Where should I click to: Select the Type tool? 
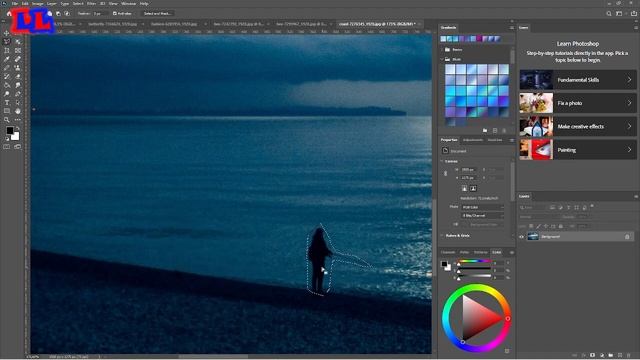7,102
